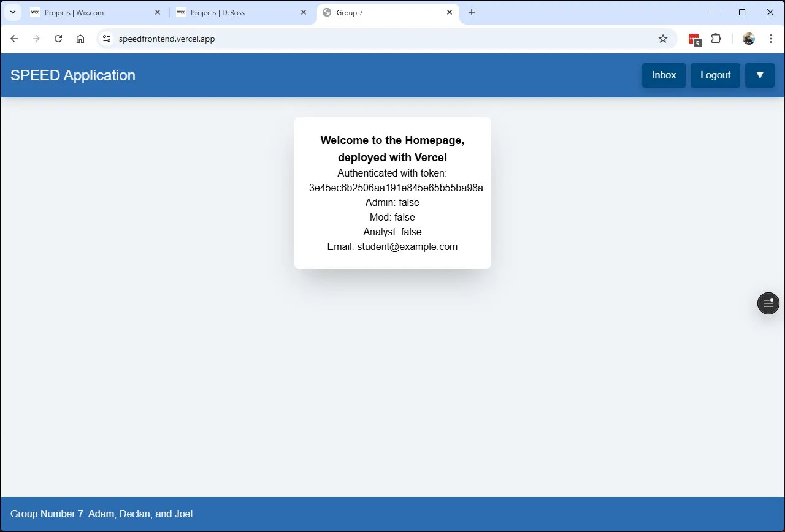This screenshot has height=532, width=785.
Task: Close the Projects | Wix.com tab
Action: (x=158, y=12)
